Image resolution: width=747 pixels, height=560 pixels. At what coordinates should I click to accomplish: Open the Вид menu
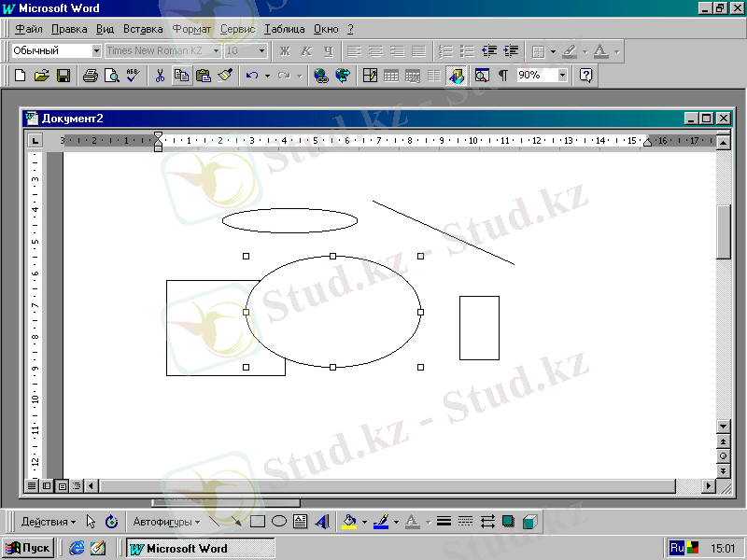[x=105, y=29]
